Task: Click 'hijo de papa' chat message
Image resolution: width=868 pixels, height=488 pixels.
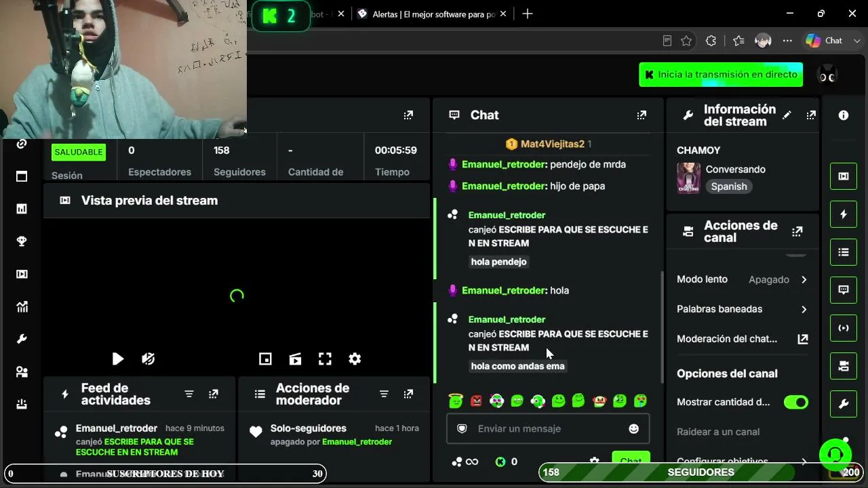Action: [x=578, y=186]
